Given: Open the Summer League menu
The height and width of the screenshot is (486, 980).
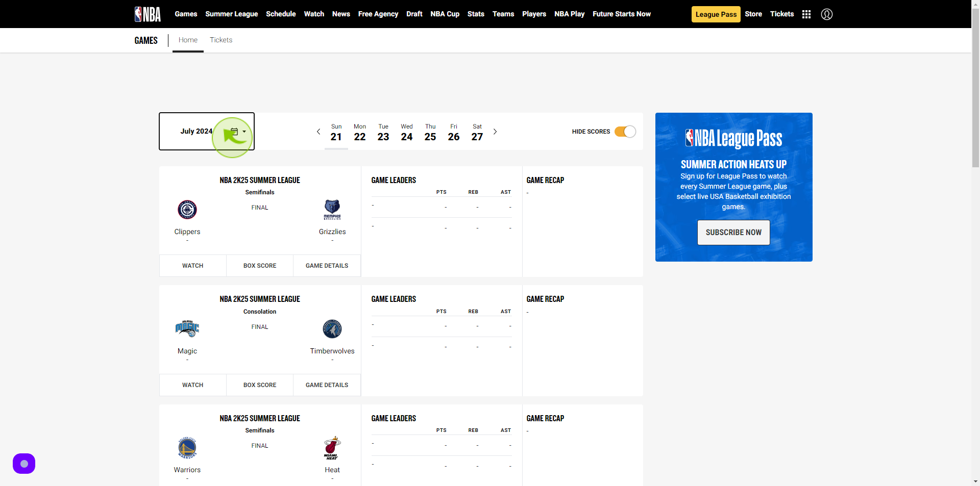Looking at the screenshot, I should pos(232,14).
